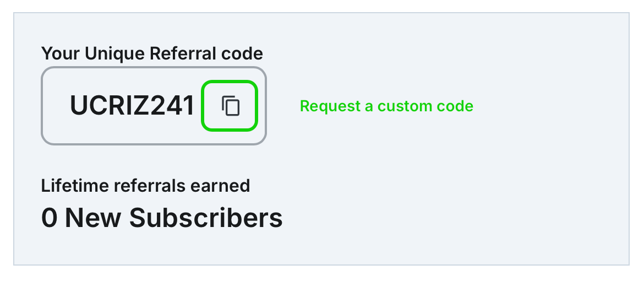
Task: Click the letters UCRIZ in the code
Action: (111, 106)
